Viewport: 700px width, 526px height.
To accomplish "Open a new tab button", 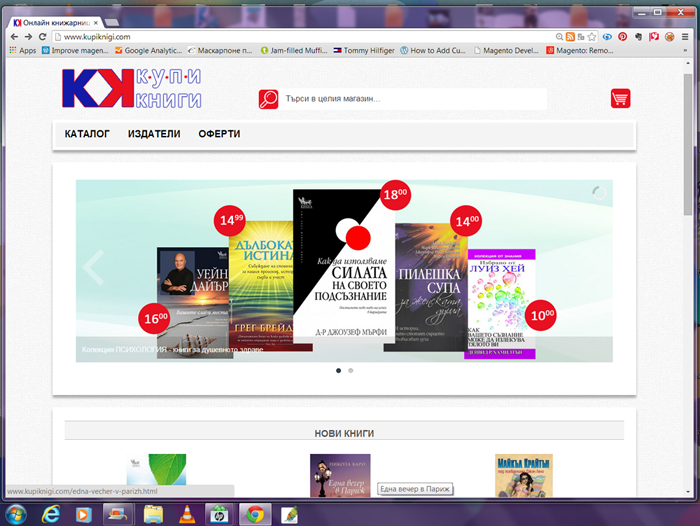I will point(112,22).
